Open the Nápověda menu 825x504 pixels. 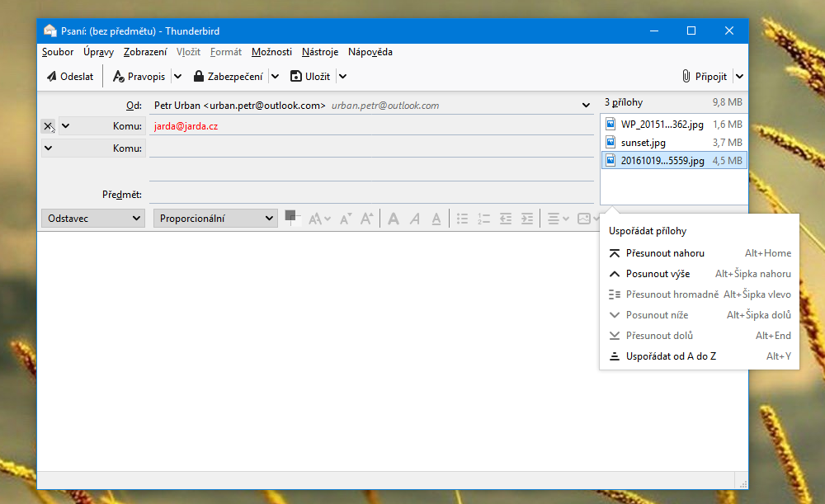point(370,52)
